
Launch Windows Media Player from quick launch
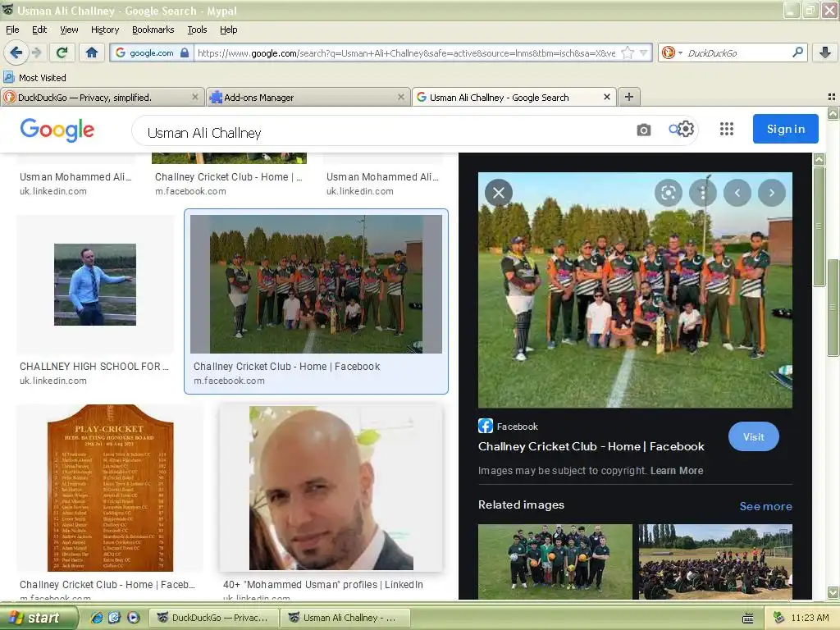(134, 618)
